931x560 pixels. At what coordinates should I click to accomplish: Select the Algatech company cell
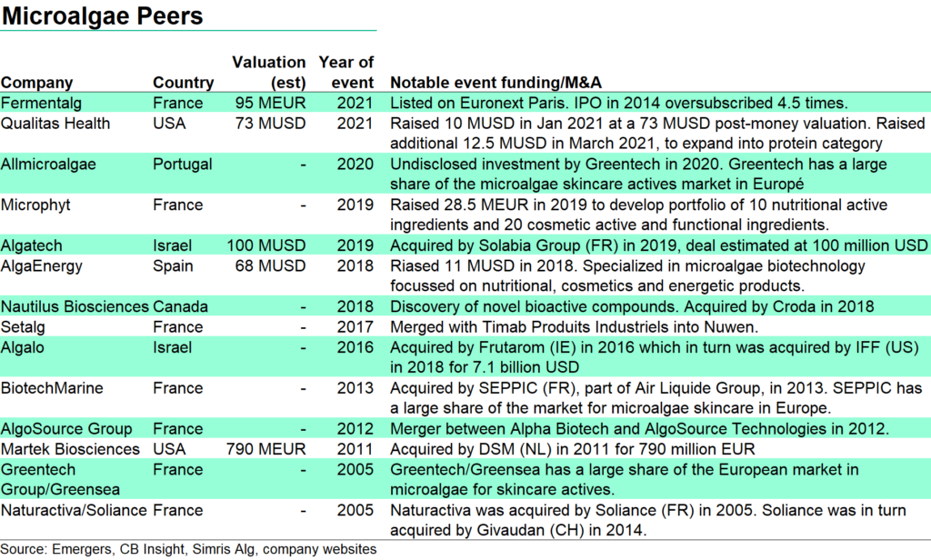(x=32, y=245)
